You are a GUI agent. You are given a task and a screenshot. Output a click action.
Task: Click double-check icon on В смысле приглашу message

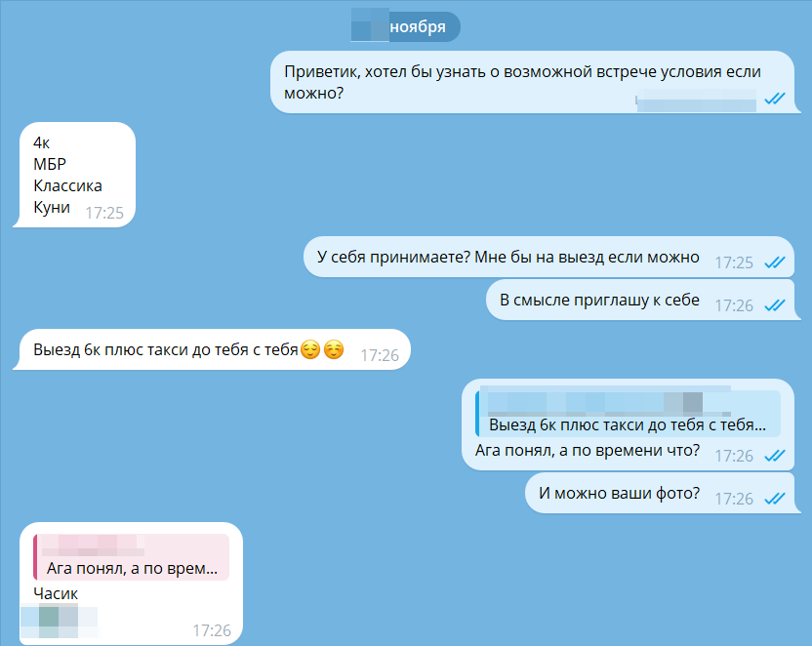(775, 305)
